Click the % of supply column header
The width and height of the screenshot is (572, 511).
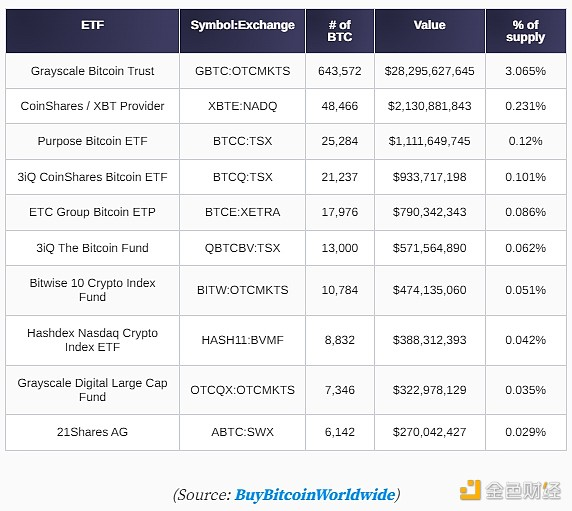pyautogui.click(x=526, y=31)
